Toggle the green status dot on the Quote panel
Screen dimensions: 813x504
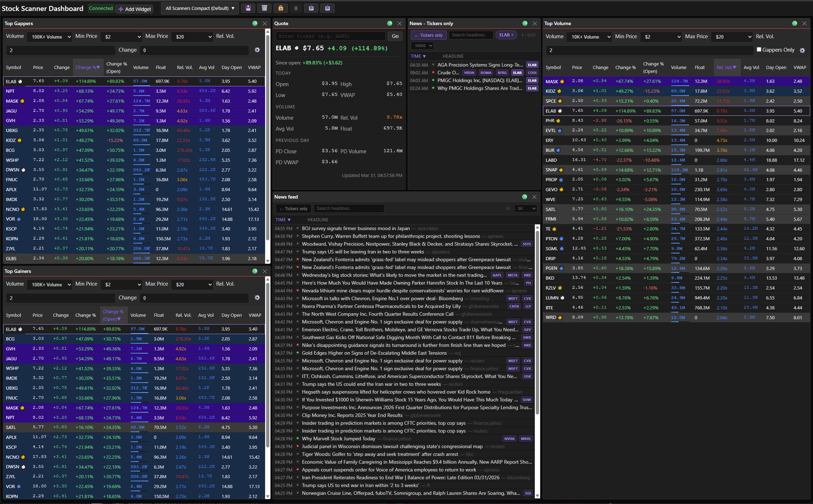click(390, 23)
